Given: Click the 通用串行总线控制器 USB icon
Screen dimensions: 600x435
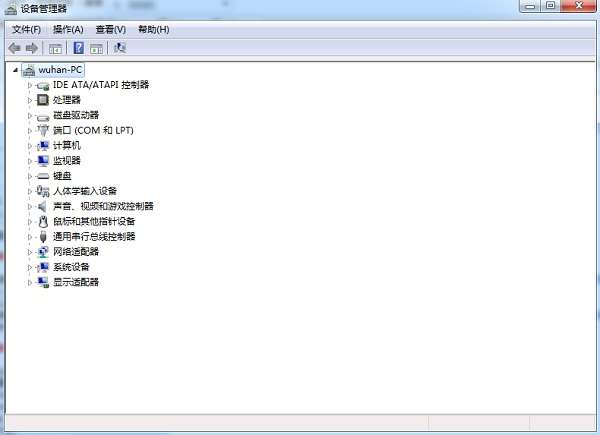Looking at the screenshot, I should 43,236.
